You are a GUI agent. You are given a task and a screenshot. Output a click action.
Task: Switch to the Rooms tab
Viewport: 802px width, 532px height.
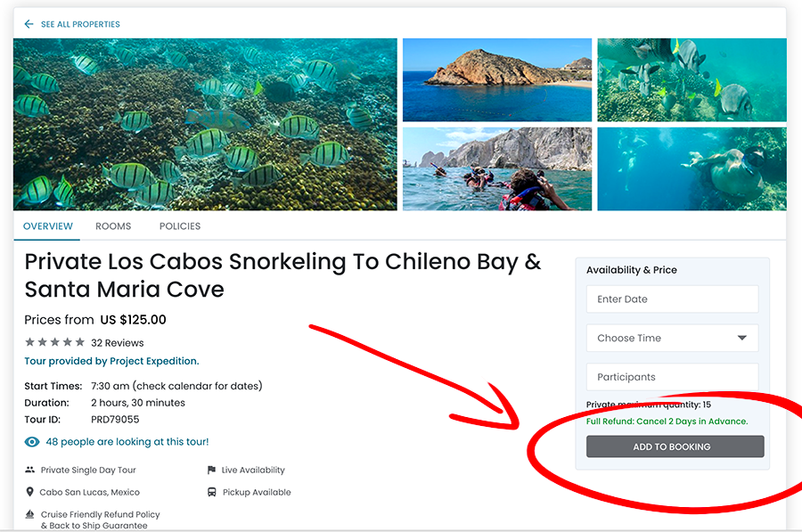pos(113,226)
